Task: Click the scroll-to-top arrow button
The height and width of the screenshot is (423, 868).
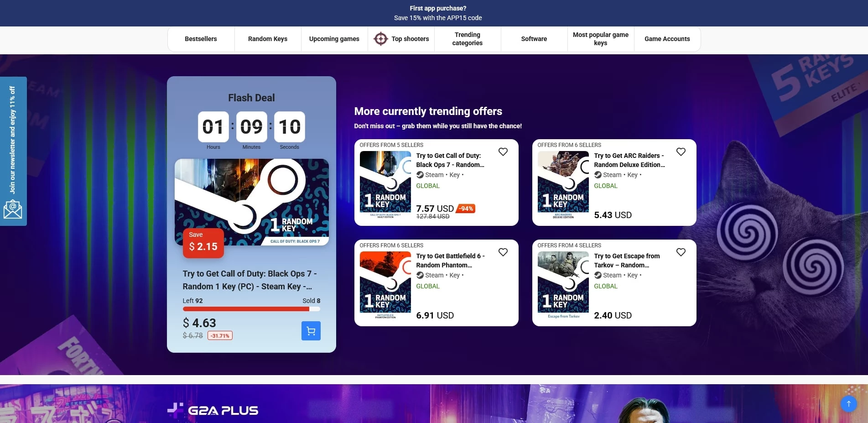Action: tap(848, 404)
